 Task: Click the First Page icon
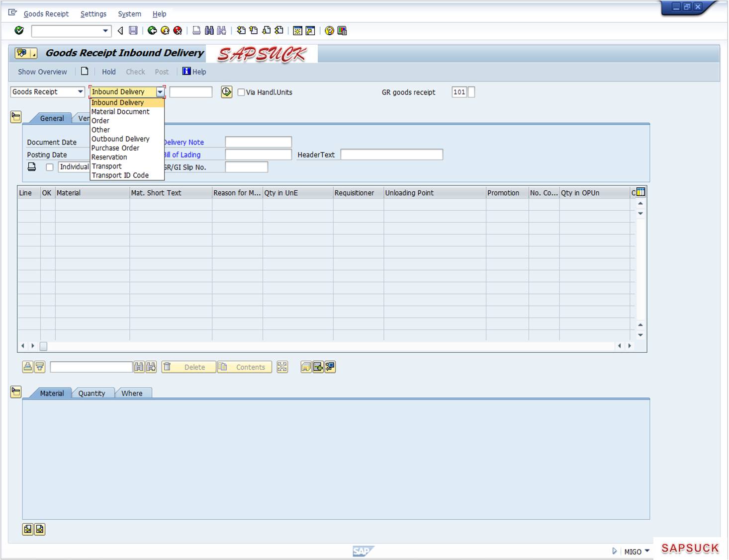[x=241, y=31]
